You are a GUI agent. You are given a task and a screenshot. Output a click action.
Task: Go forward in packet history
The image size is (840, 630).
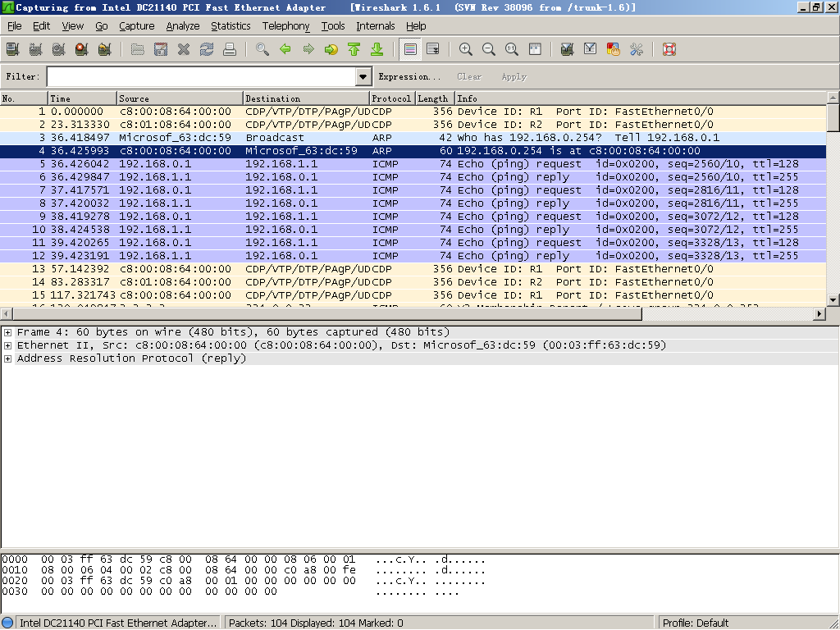coord(308,49)
